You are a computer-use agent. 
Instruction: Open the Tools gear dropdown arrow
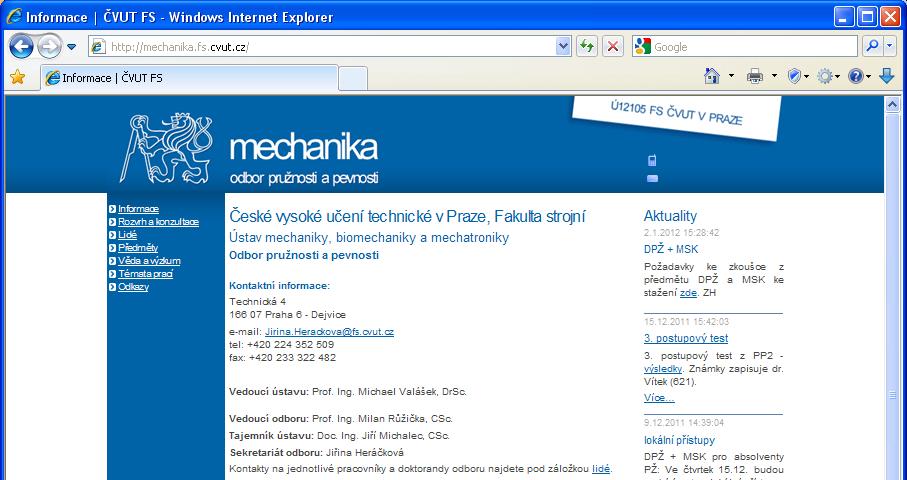coord(837,76)
